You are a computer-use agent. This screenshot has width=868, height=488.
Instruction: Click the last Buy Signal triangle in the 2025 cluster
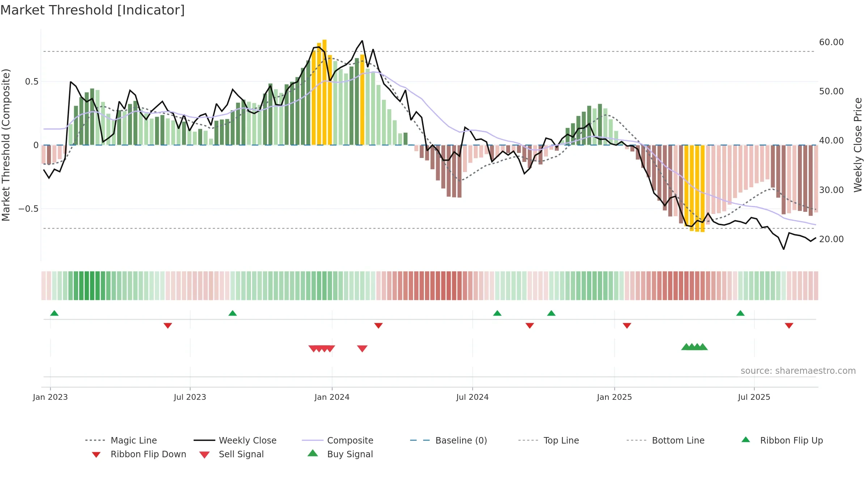coord(703,347)
